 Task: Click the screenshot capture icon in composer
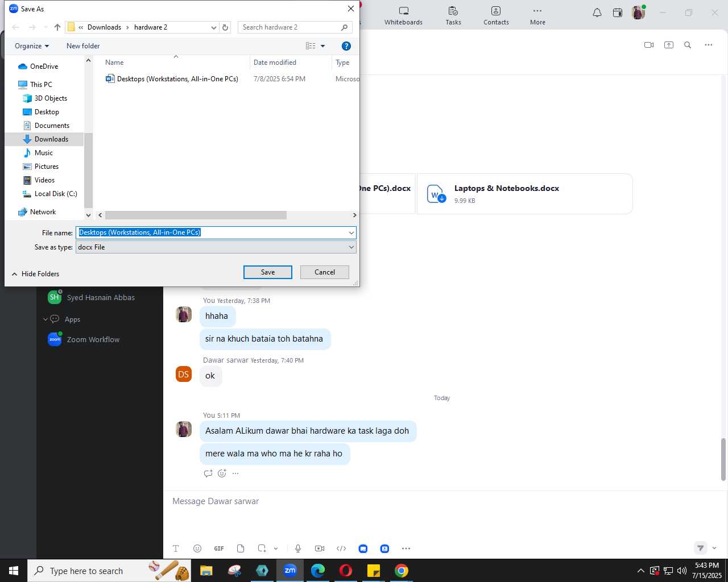262,548
